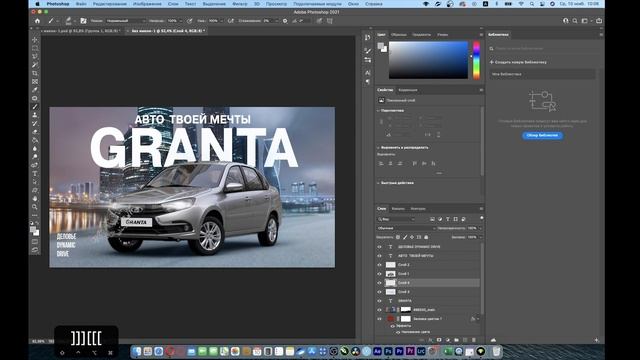
Task: Select the Dodge tool
Action: (x=35, y=157)
